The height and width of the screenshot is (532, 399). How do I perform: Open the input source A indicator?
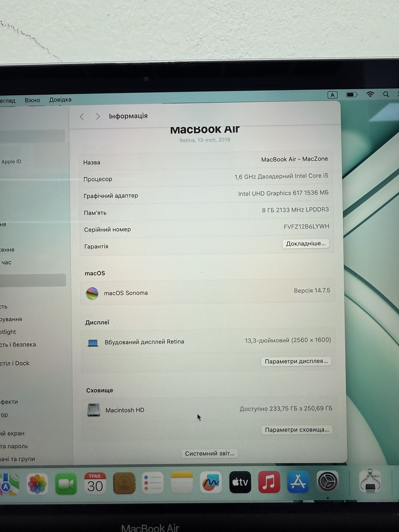tap(333, 95)
